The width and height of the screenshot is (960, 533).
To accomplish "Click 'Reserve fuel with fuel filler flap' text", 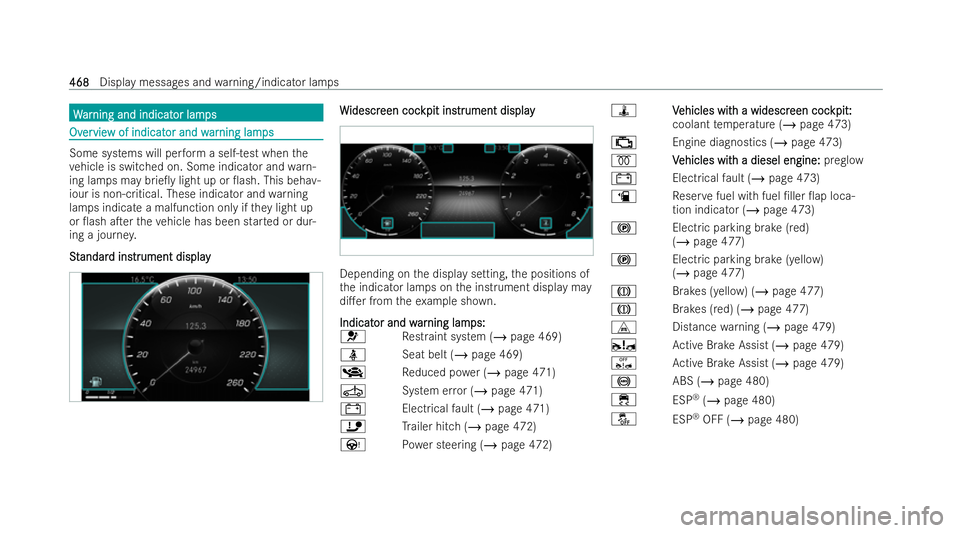I will [750, 196].
